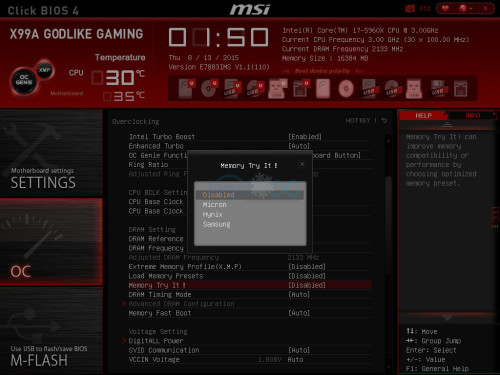Click the first UEFI hard disk boot icon

coord(186,89)
